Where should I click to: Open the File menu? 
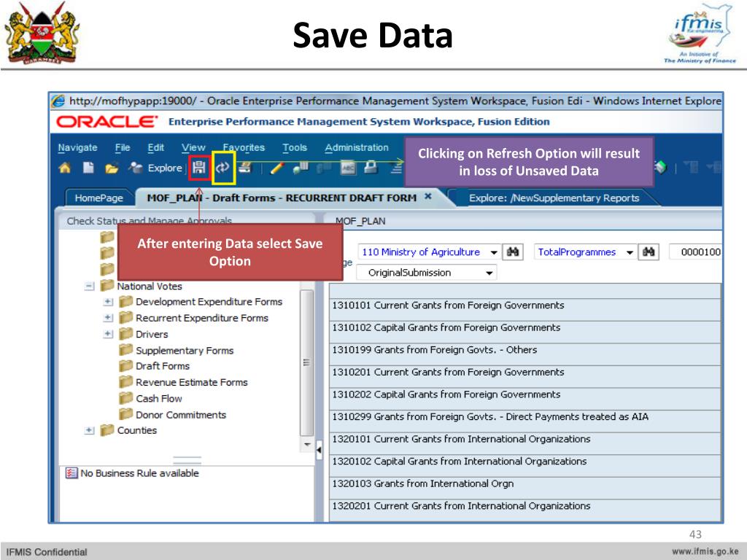(123, 147)
